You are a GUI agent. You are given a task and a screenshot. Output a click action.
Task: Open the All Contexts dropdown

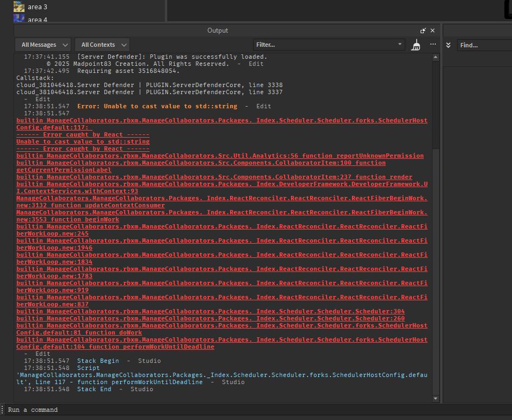tap(102, 45)
